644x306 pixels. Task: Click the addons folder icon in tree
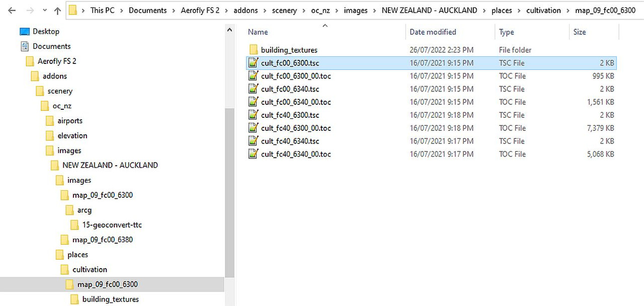point(35,76)
